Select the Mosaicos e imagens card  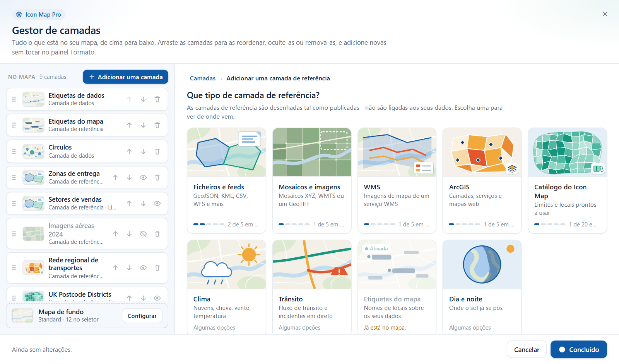(x=312, y=181)
